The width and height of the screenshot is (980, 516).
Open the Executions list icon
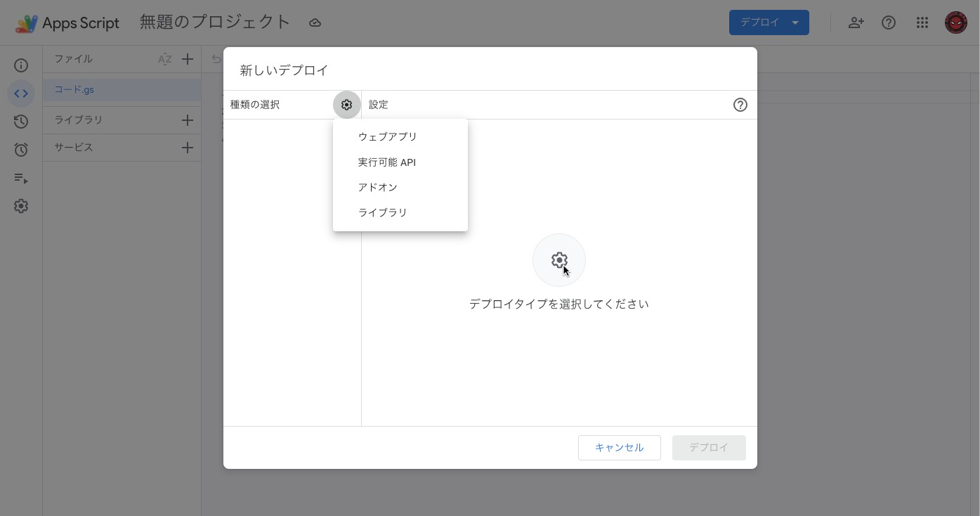pos(21,179)
